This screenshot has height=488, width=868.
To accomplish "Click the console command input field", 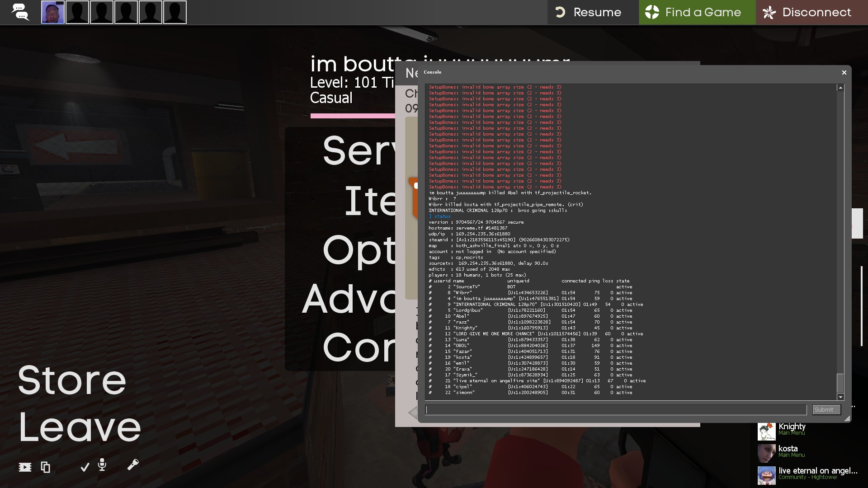I will (x=616, y=410).
